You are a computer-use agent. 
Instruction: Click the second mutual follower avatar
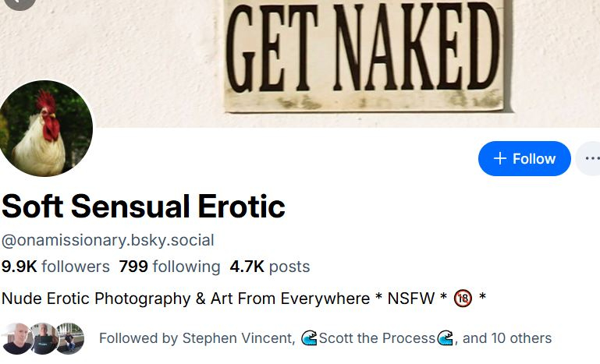coord(44,338)
